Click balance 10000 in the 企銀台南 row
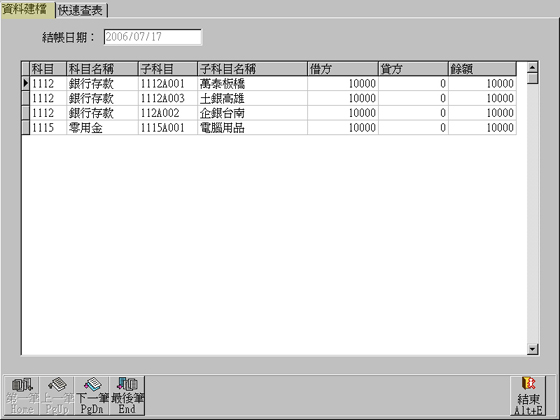The width and height of the screenshot is (560, 420). pyautogui.click(x=482, y=113)
